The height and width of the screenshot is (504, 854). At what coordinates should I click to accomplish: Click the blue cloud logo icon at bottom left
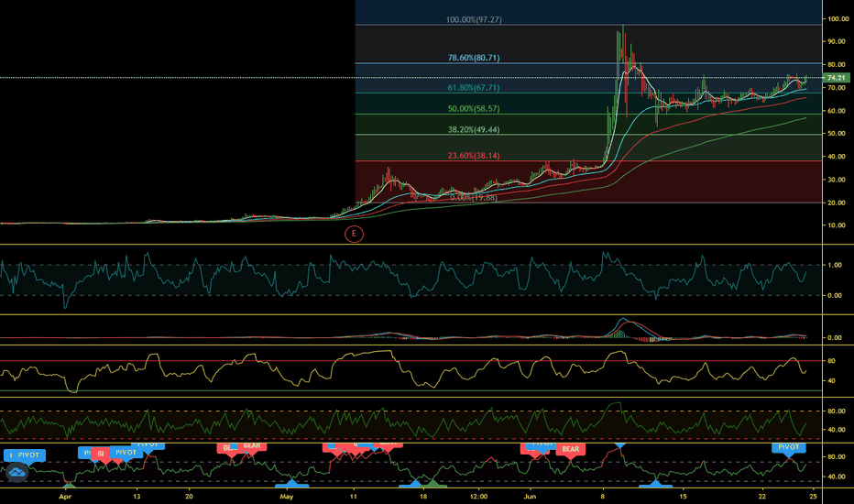coord(16,473)
